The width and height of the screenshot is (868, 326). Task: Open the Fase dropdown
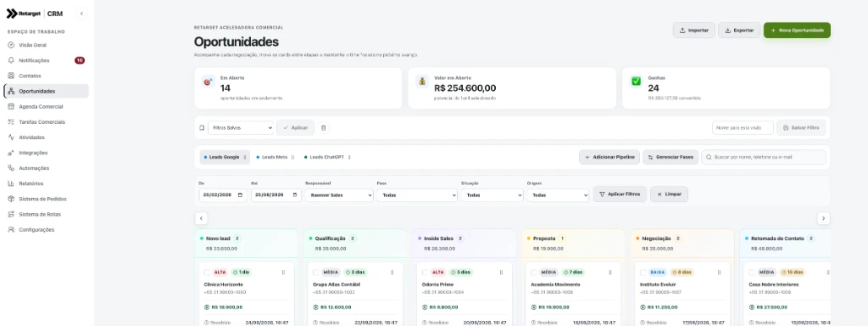coord(417,195)
